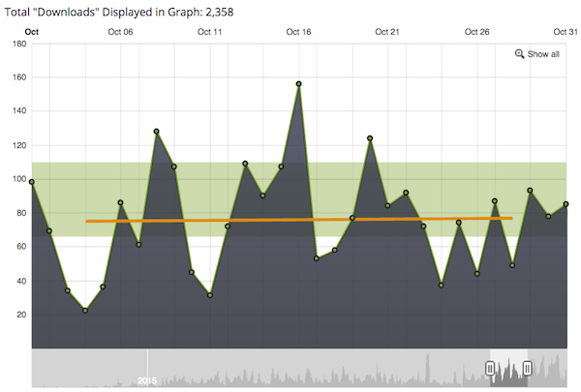Click the Show all link
Screen dimensions: 581x392
(x=542, y=54)
